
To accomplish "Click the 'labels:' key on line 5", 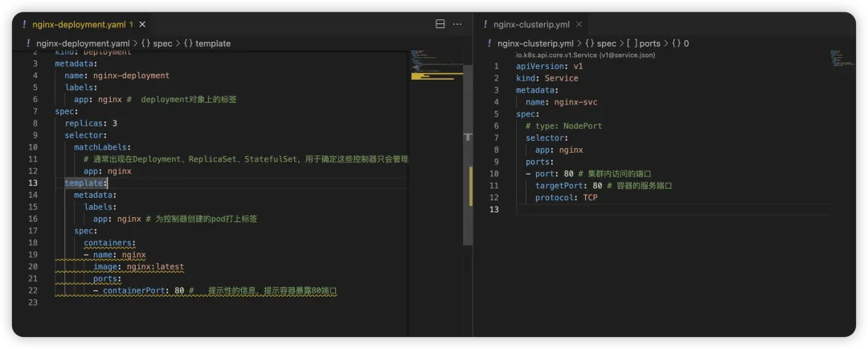I will pos(81,87).
